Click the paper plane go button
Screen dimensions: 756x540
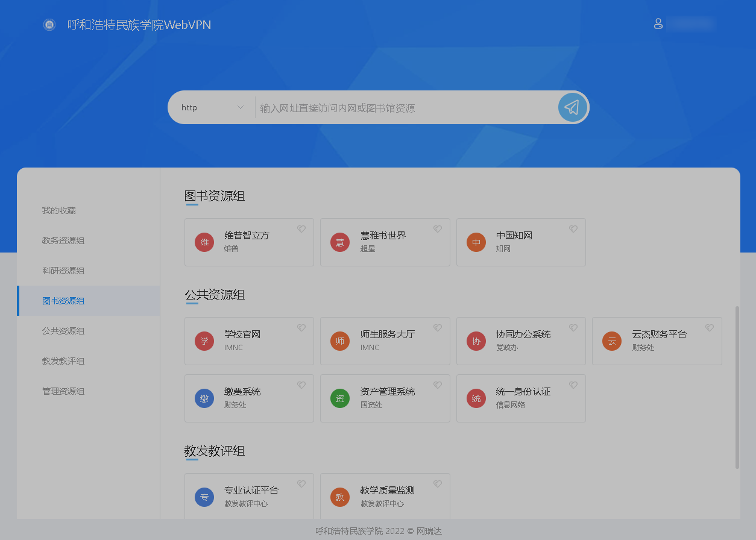coord(572,107)
